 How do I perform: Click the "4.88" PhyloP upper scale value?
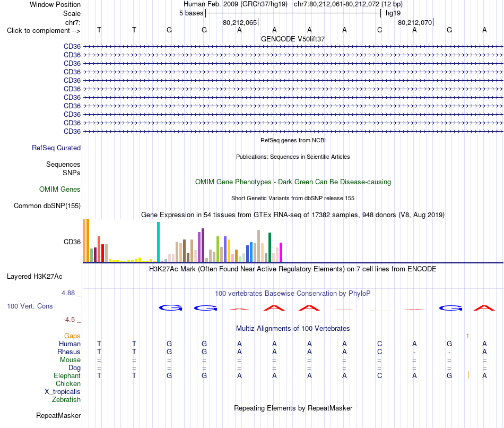(x=68, y=293)
